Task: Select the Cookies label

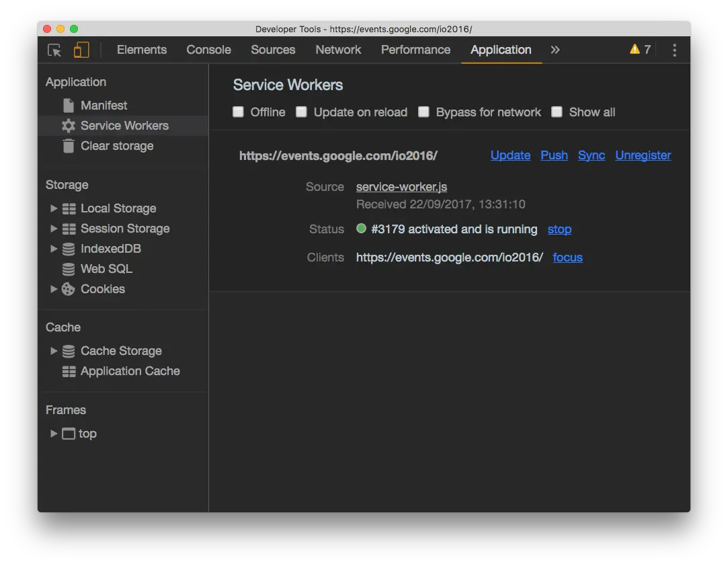Action: [x=103, y=289]
